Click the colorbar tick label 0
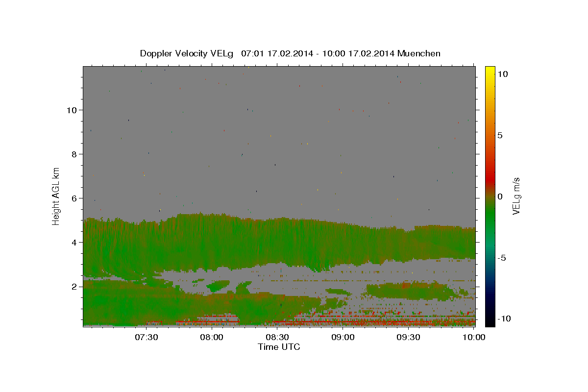Image resolution: width=588 pixels, height=392 pixels. click(x=500, y=196)
